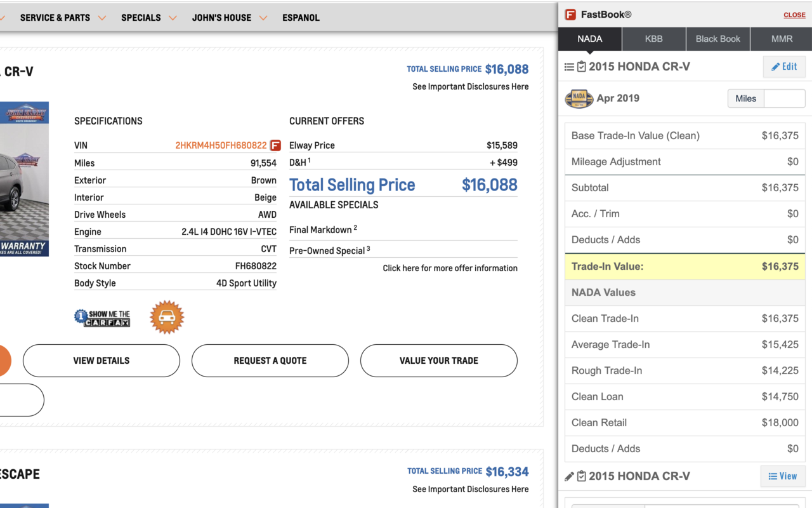Select the Base Trade-In Value (Clean) row
The width and height of the screenshot is (812, 508).
[685, 136]
